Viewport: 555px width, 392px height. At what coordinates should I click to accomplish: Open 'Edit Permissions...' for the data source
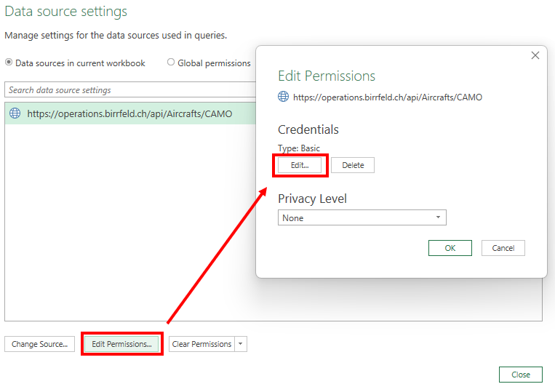121,344
